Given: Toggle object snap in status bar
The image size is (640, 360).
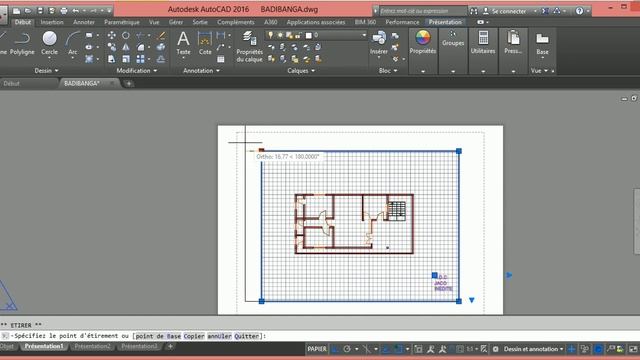Looking at the screenshot, I should tap(399, 349).
